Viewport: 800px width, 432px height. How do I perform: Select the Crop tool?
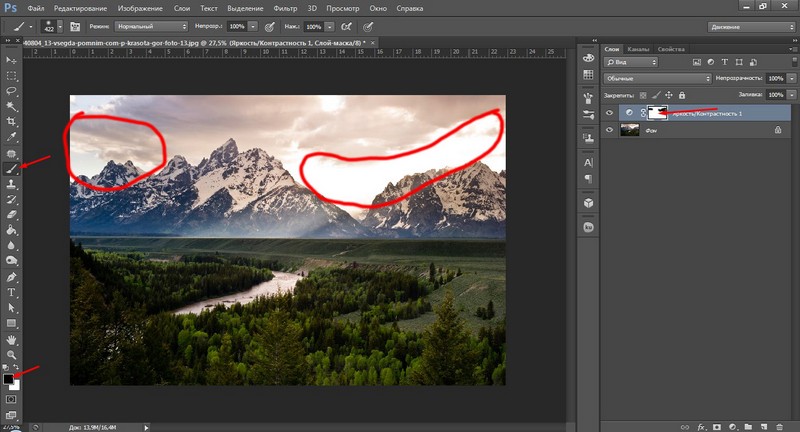point(12,121)
